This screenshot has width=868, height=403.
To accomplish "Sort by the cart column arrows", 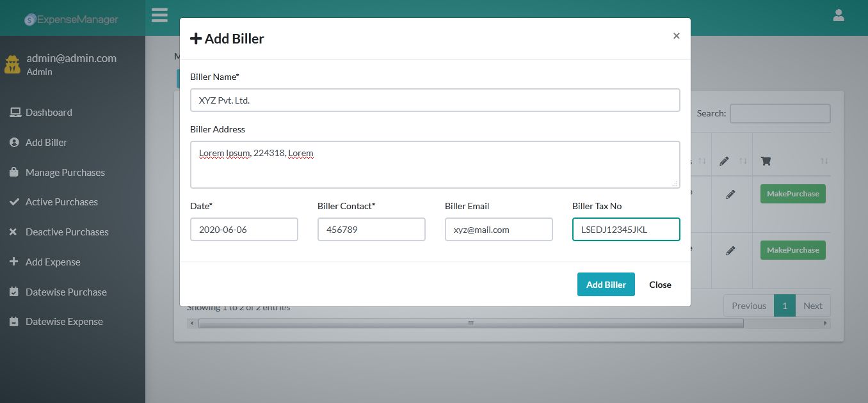I will [x=824, y=161].
